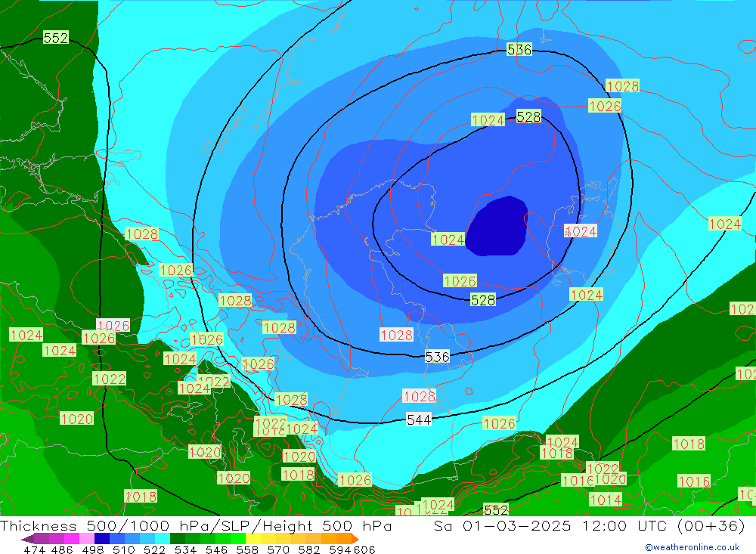The height and width of the screenshot is (554, 756).
Task: Click the 486 legend value
Action: 63,549
